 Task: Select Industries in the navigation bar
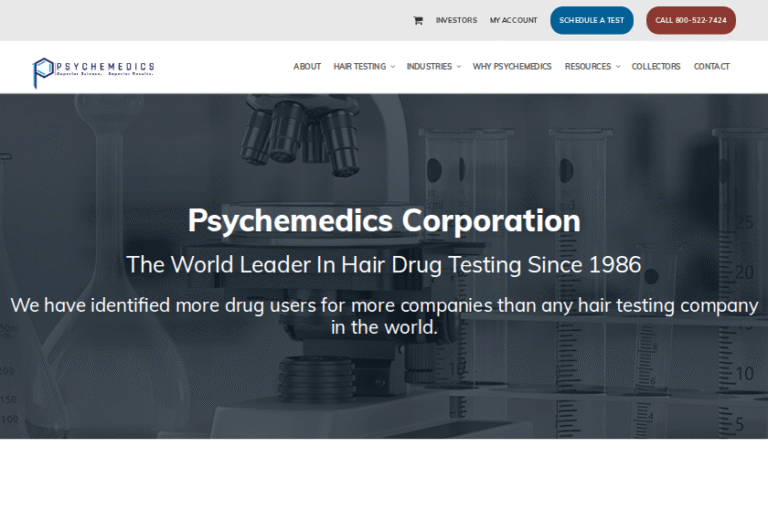pos(429,67)
